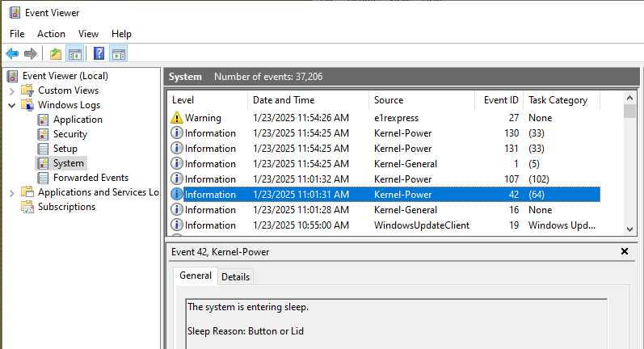Expand the Custom Views node
The height and width of the screenshot is (349, 644).
pos(11,90)
